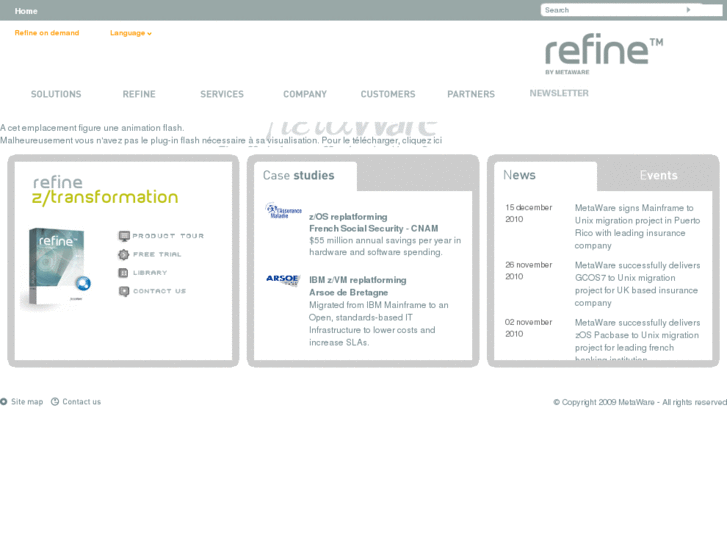Open the CUSTOMERS menu
727x545 pixels.
click(x=388, y=94)
